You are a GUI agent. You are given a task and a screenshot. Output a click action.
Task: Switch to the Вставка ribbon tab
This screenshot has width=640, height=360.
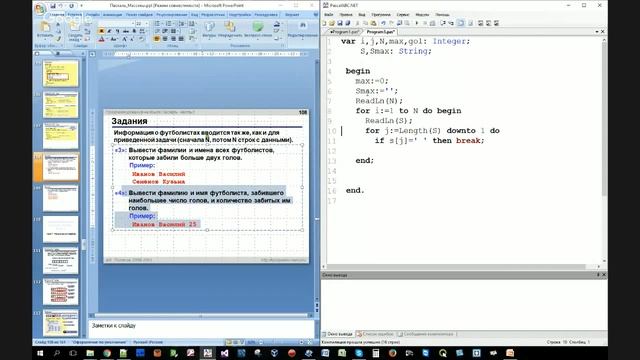pos(75,15)
